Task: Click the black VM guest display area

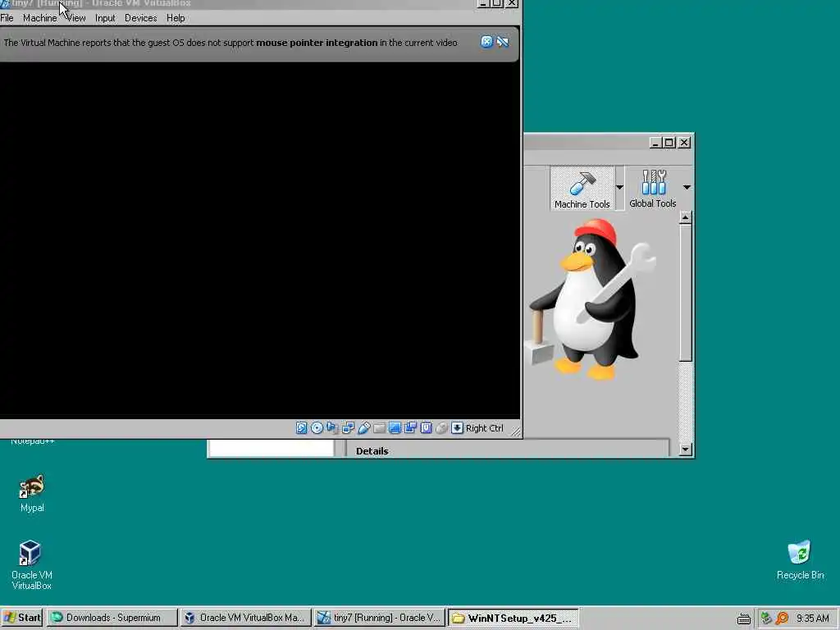Action: point(259,240)
